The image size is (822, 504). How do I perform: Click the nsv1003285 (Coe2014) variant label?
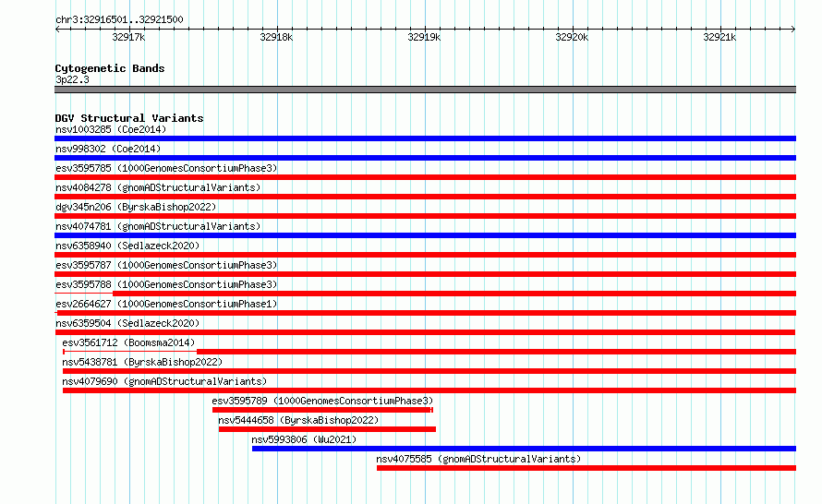pos(111,129)
